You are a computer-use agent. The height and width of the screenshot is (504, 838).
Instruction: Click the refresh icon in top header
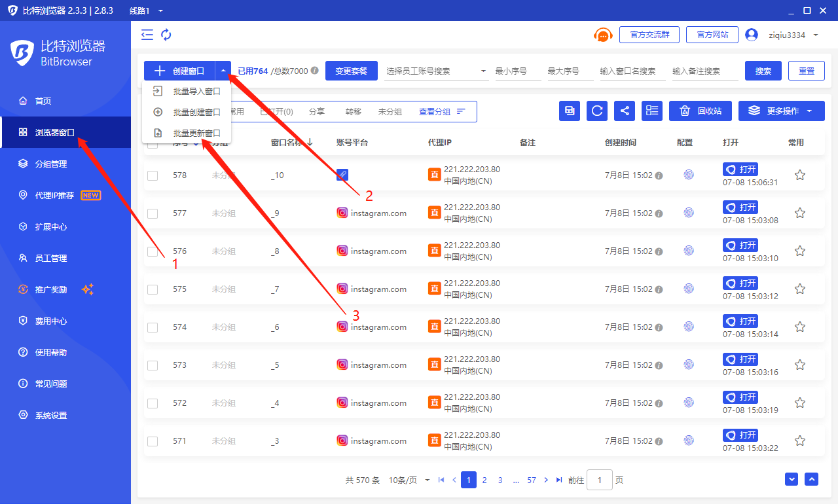coord(166,35)
